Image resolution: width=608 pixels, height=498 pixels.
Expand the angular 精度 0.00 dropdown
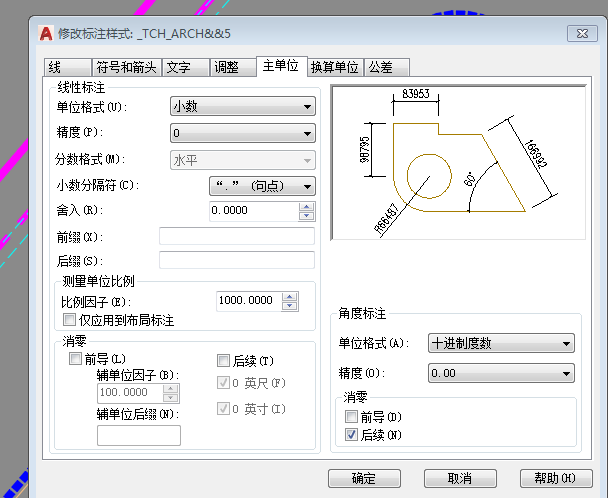501,373
